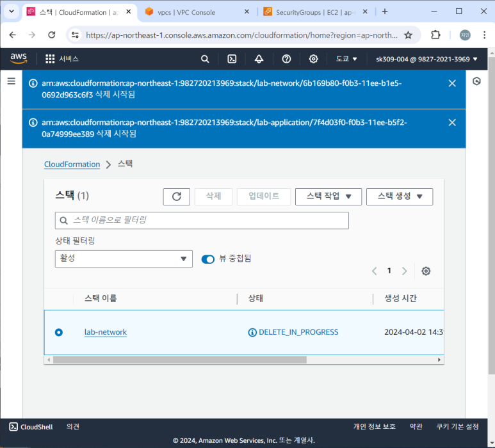
Task: Open the left navigation hamburger menu
Action: pos(12,81)
